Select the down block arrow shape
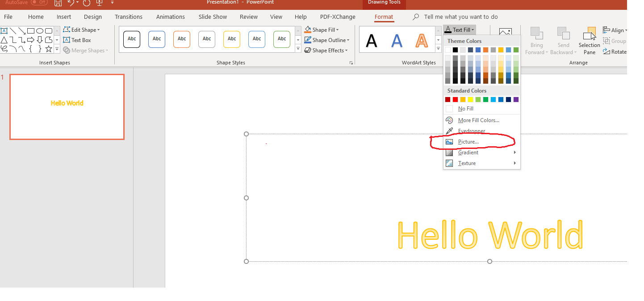The width and height of the screenshot is (644, 301). click(40, 40)
